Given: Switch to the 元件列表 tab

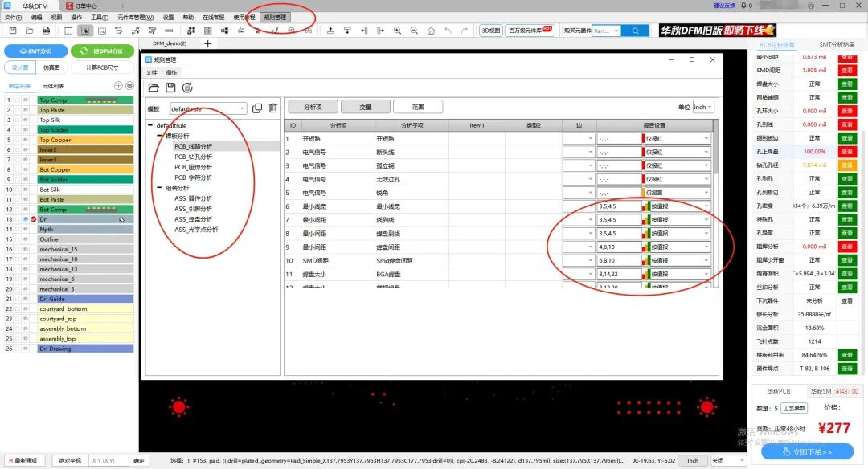Looking at the screenshot, I should point(53,86).
